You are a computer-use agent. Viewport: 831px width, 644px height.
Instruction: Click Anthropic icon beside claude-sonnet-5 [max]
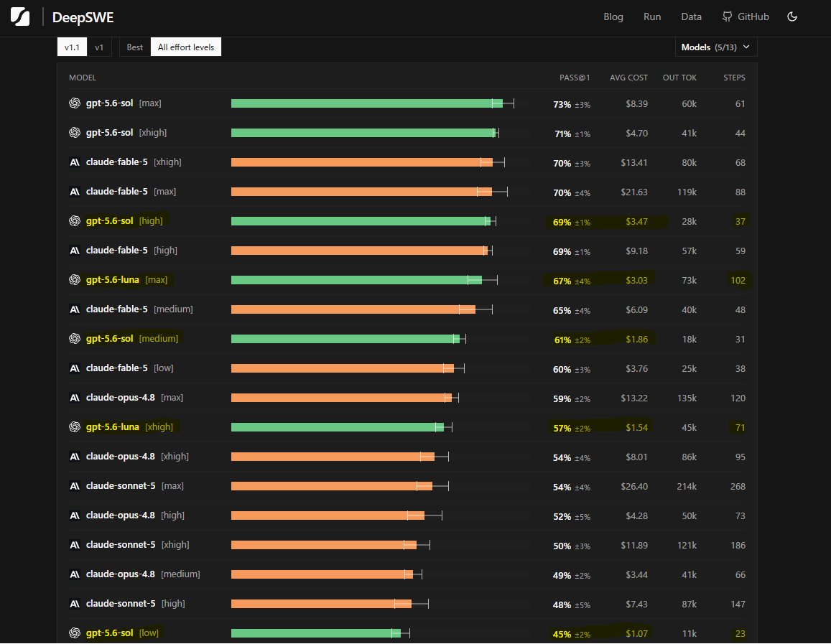tap(75, 486)
